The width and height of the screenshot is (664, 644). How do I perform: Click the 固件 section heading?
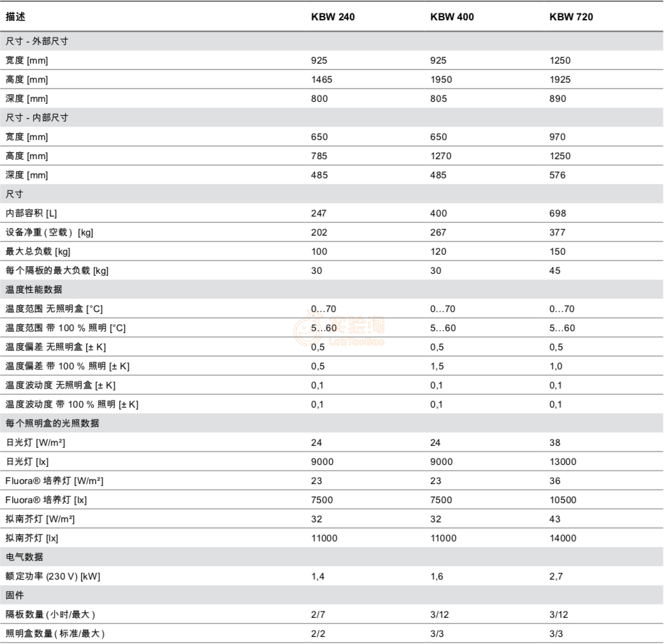(x=15, y=596)
